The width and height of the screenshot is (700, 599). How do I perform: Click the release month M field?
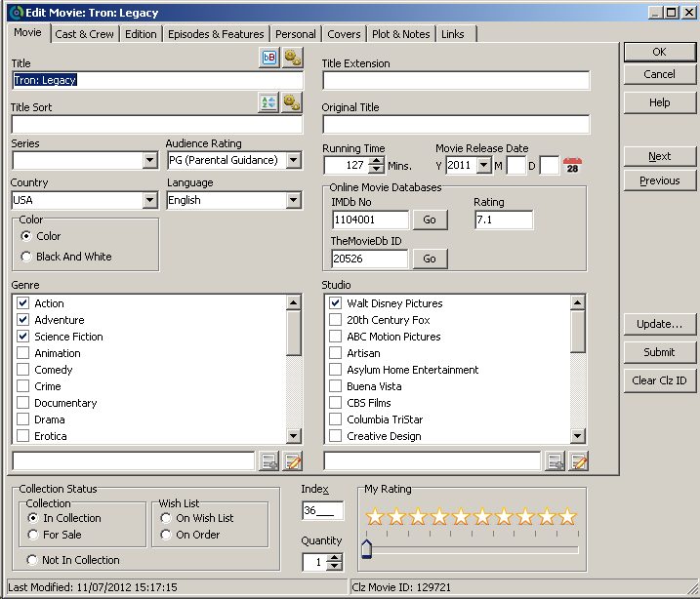coord(516,166)
